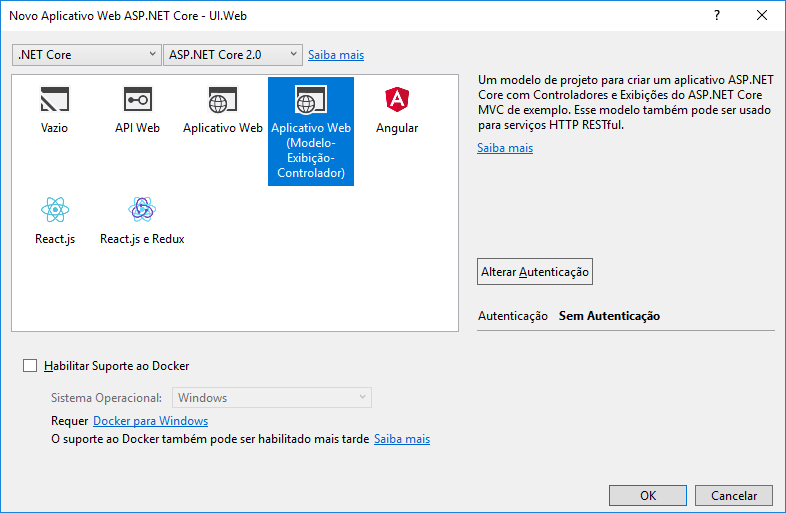The width and height of the screenshot is (786, 513).
Task: Click the dialog title Novo Aplicativo Web
Action: 128,16
